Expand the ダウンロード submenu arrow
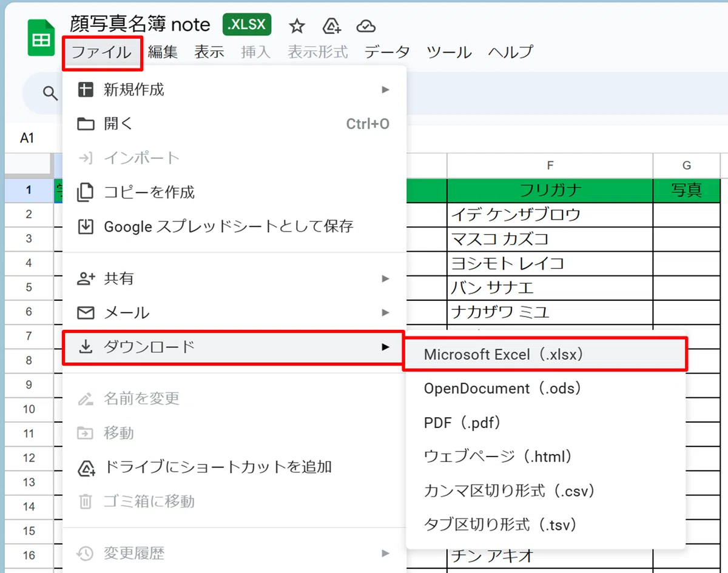This screenshot has height=573, width=728. pyautogui.click(x=385, y=347)
